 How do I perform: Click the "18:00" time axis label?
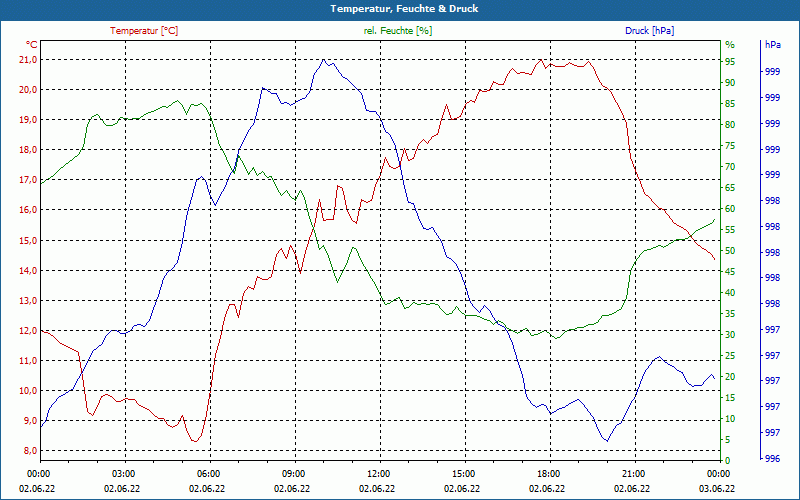(547, 474)
